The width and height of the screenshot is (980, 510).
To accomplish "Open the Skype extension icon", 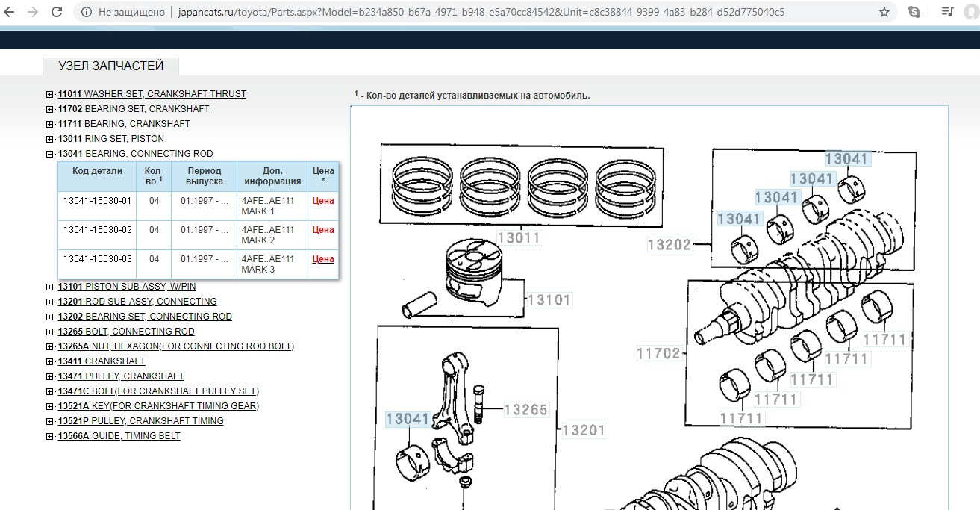I will [914, 12].
